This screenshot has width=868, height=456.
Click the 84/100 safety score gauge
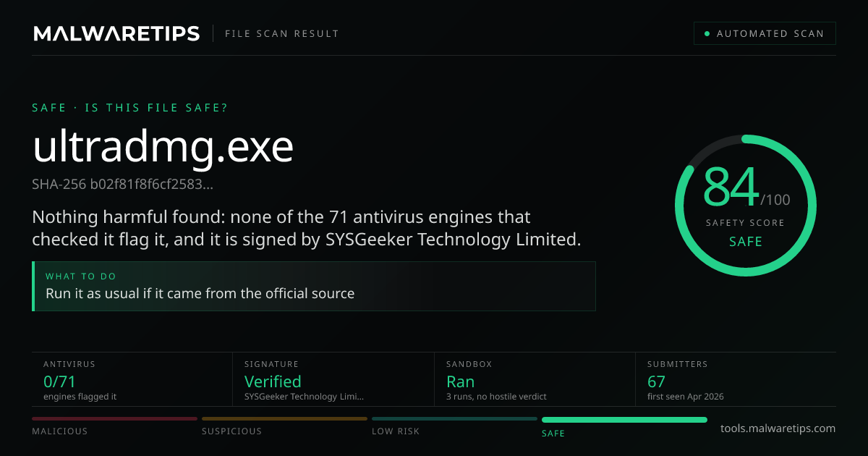(746, 205)
